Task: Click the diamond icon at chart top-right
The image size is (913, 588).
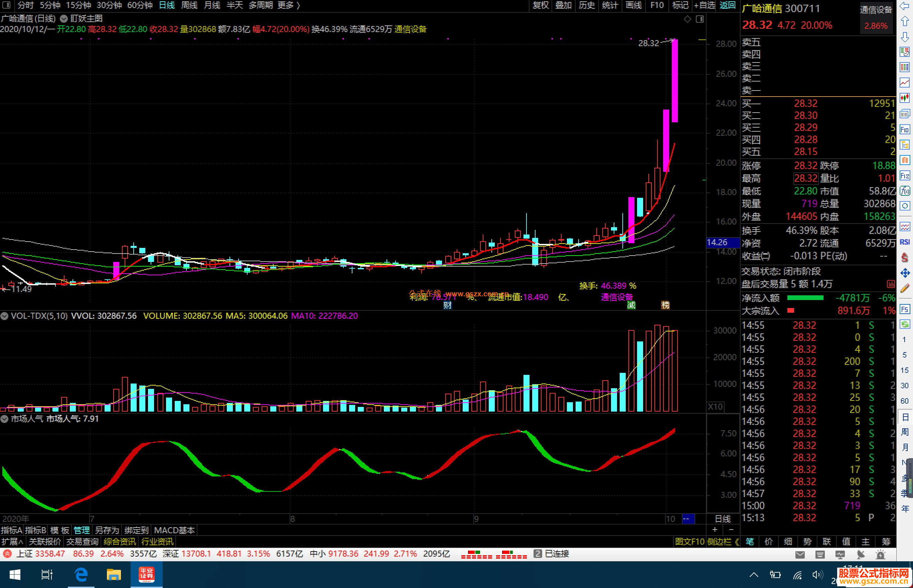Action: click(x=688, y=19)
